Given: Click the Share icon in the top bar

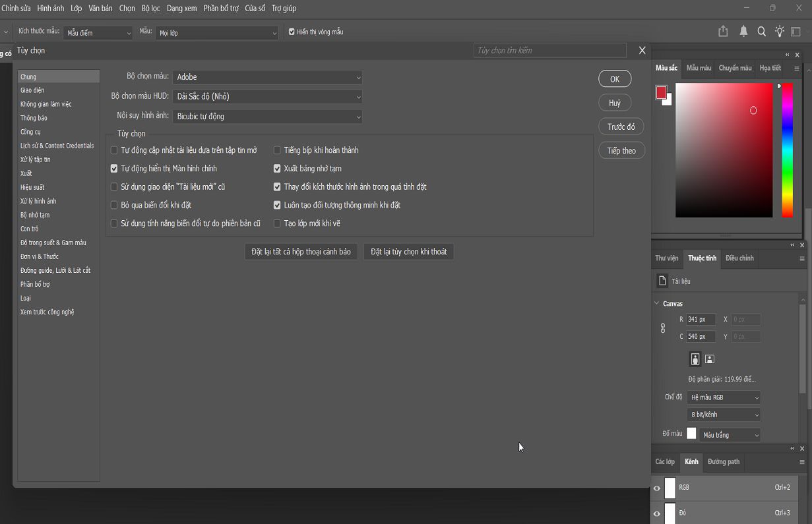Looking at the screenshot, I should pos(722,31).
